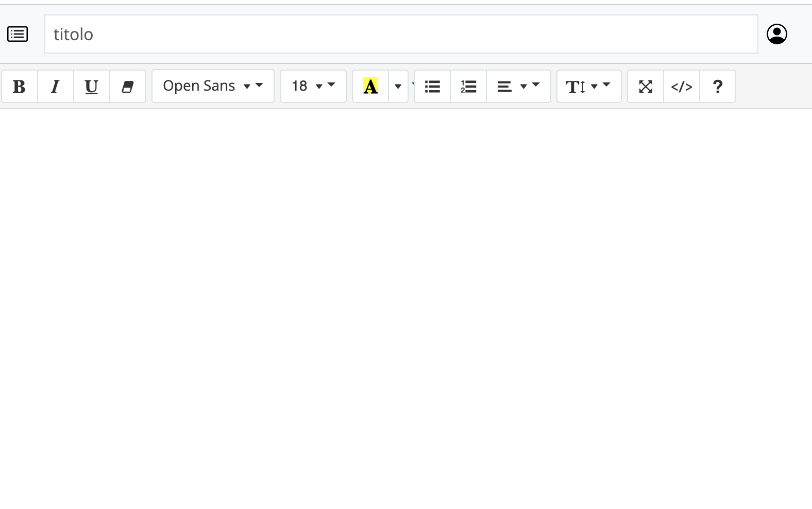Click the eraser remove-formatting icon

click(x=128, y=87)
